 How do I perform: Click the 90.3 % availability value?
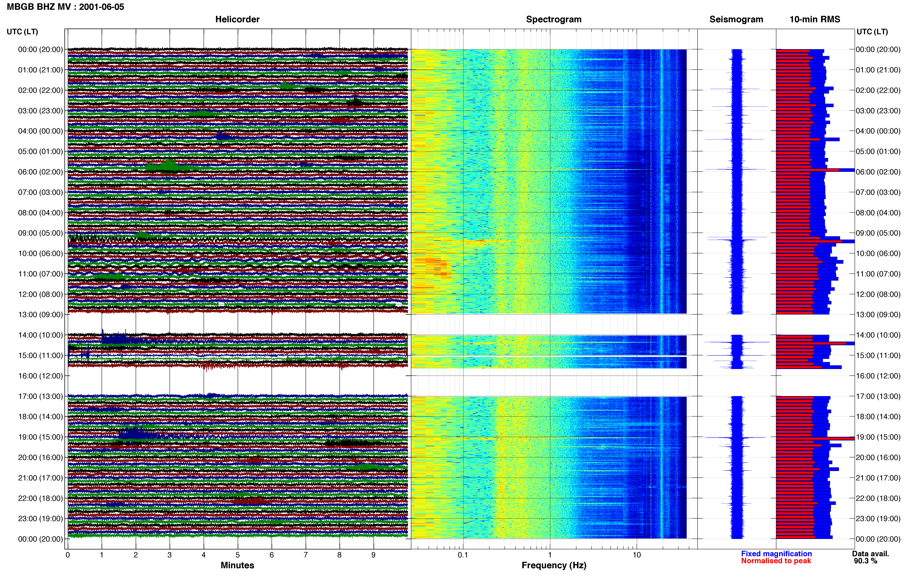coord(865,561)
